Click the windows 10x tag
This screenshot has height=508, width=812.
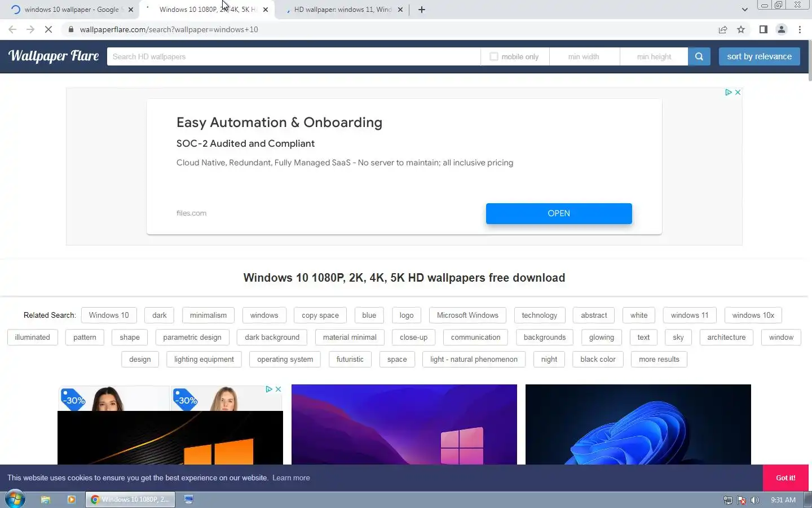753,315
